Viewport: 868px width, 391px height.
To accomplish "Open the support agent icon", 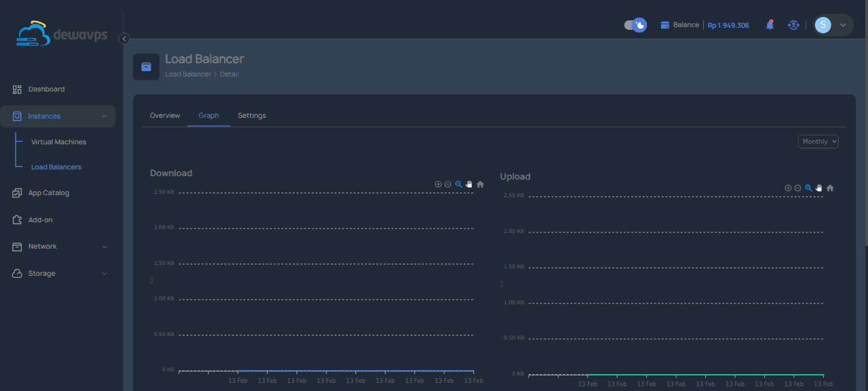I will [x=793, y=25].
